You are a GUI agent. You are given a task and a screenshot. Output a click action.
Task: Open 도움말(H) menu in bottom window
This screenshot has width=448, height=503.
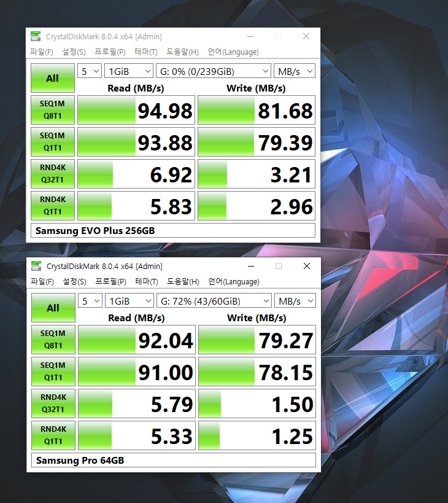[x=183, y=282]
